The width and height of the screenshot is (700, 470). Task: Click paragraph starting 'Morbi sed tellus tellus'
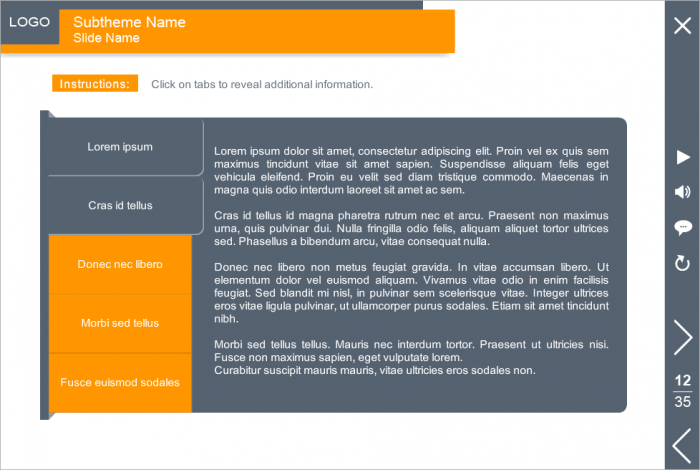411,351
